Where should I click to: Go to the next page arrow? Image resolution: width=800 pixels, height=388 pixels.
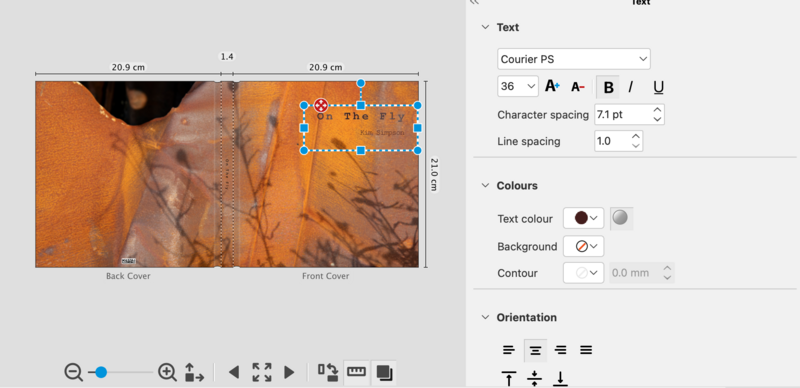click(289, 372)
